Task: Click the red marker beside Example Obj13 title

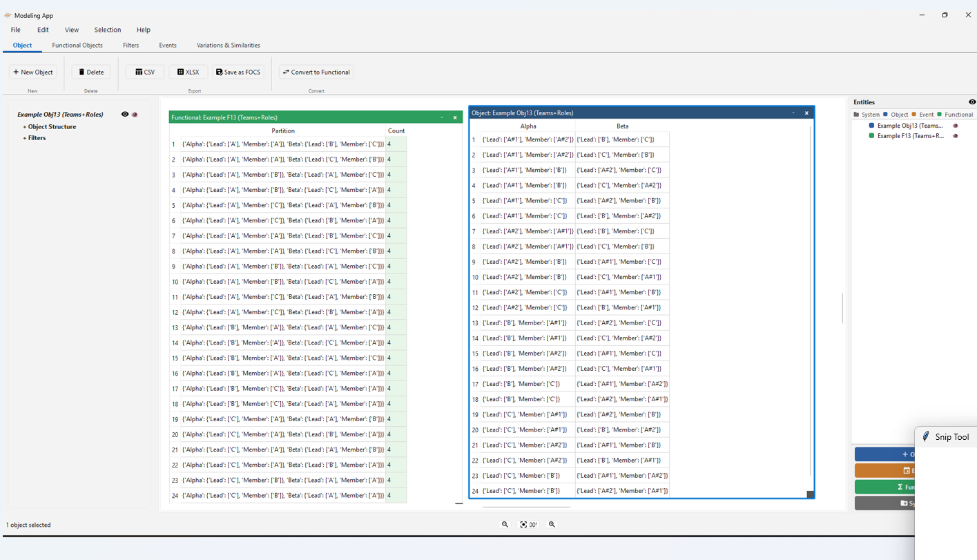Action: (135, 115)
